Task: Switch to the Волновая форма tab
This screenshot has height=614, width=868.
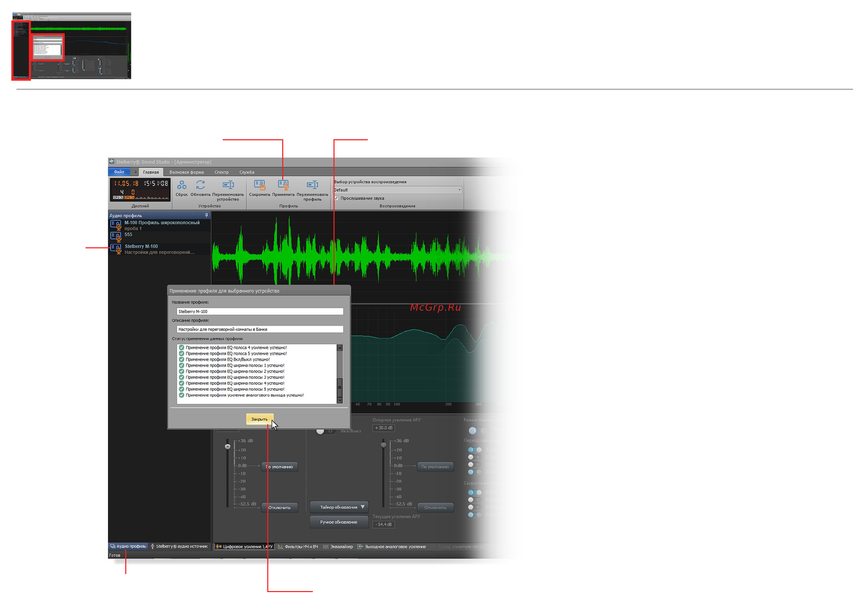Action: (186, 172)
